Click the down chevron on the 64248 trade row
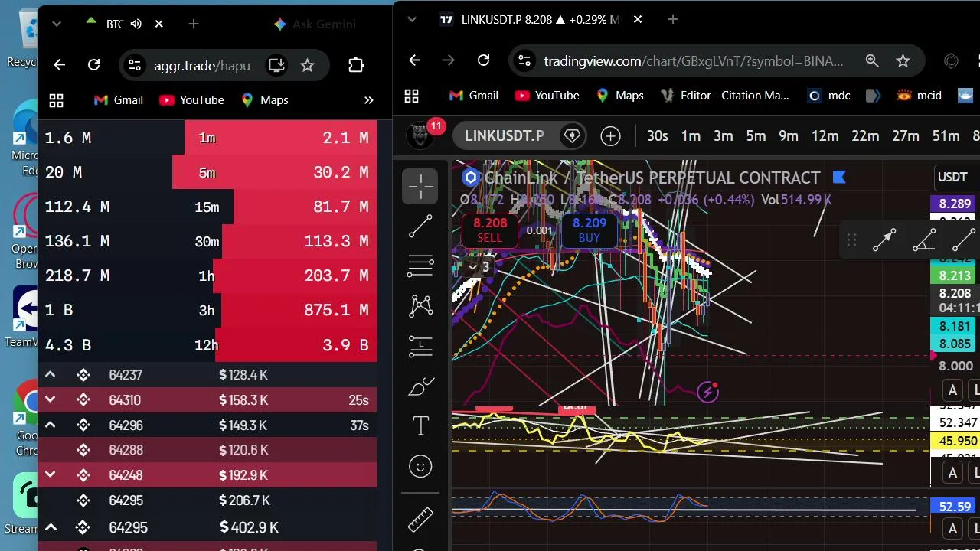This screenshot has width=980, height=551. coord(51,475)
